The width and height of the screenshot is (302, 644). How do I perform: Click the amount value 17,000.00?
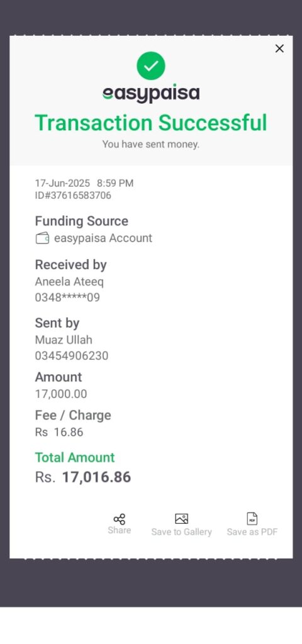pyautogui.click(x=61, y=394)
